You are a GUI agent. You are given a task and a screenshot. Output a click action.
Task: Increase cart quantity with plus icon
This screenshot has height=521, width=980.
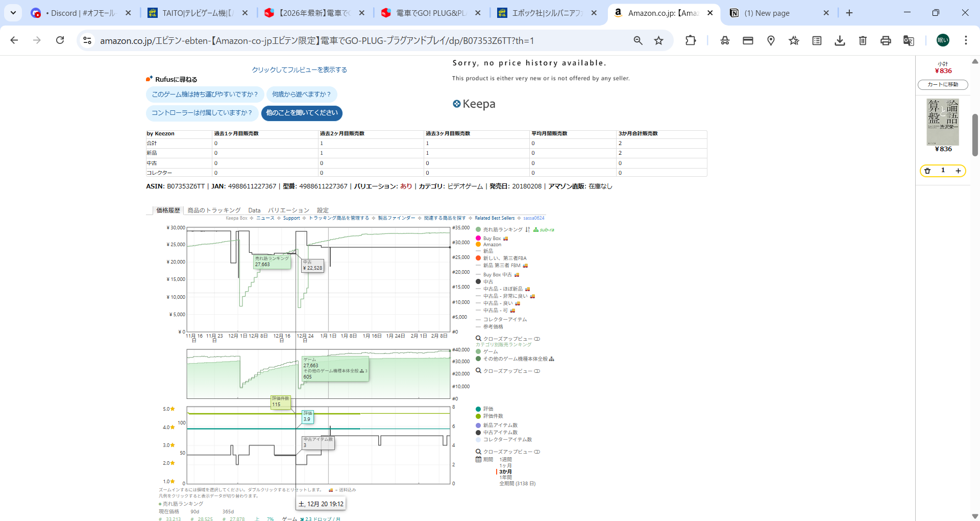tap(958, 171)
